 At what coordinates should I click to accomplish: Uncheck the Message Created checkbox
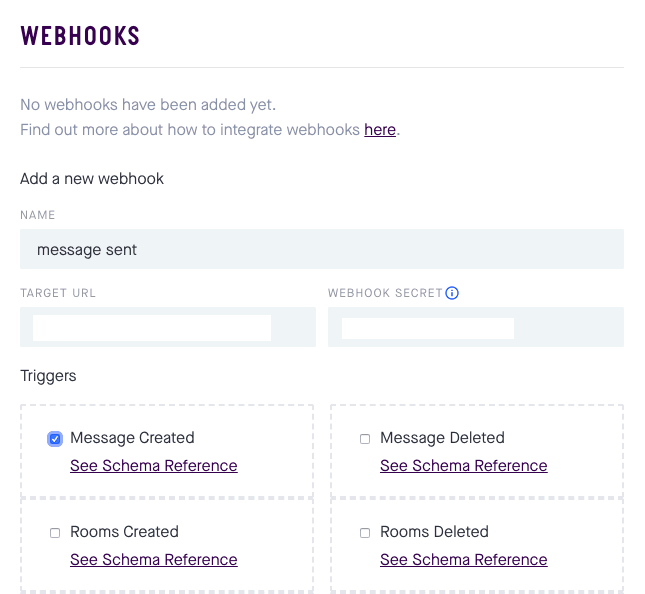(x=55, y=439)
